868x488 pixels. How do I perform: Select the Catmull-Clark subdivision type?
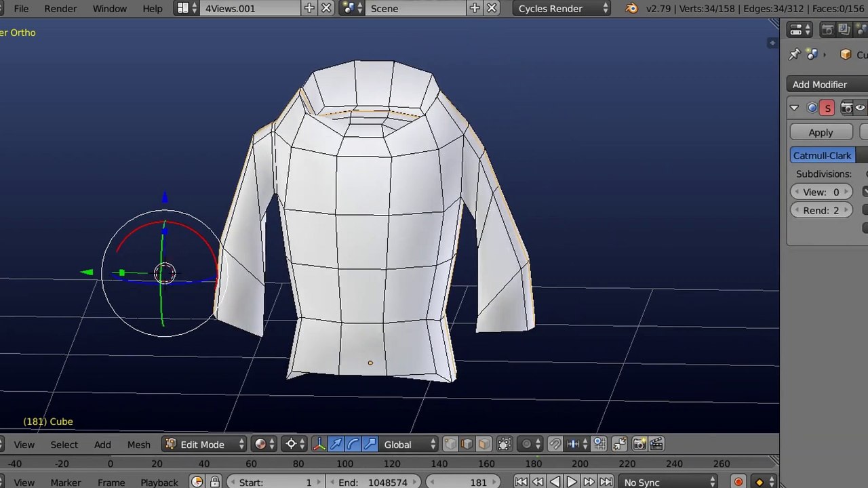822,156
